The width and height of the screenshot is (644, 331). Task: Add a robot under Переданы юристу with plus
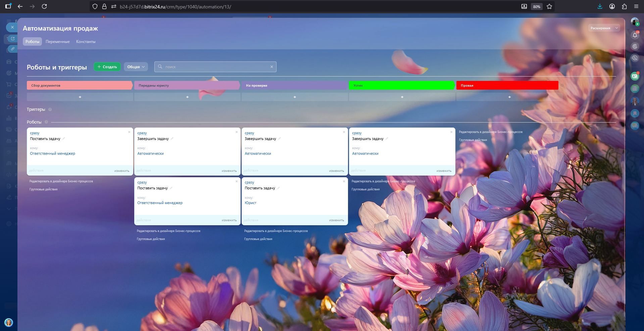[x=187, y=97]
